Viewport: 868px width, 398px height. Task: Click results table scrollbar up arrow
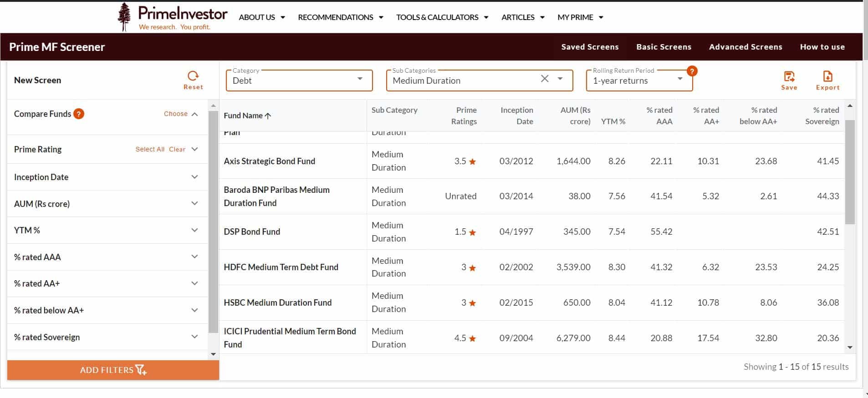coord(850,106)
